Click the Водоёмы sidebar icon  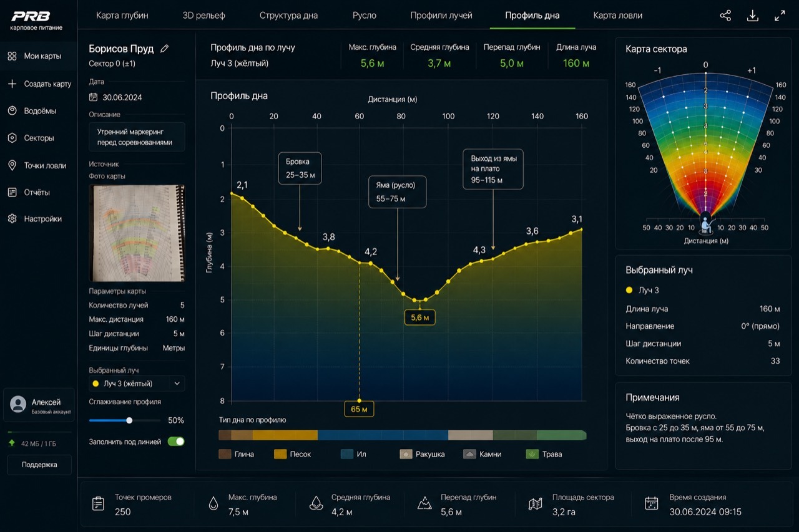pos(12,111)
